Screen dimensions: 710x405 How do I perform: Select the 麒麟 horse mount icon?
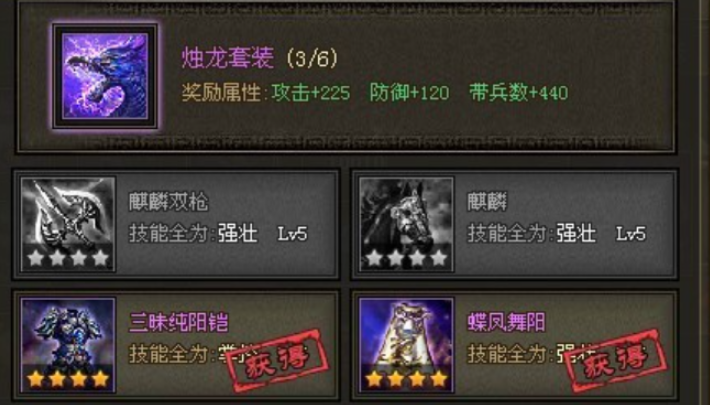[x=406, y=224]
